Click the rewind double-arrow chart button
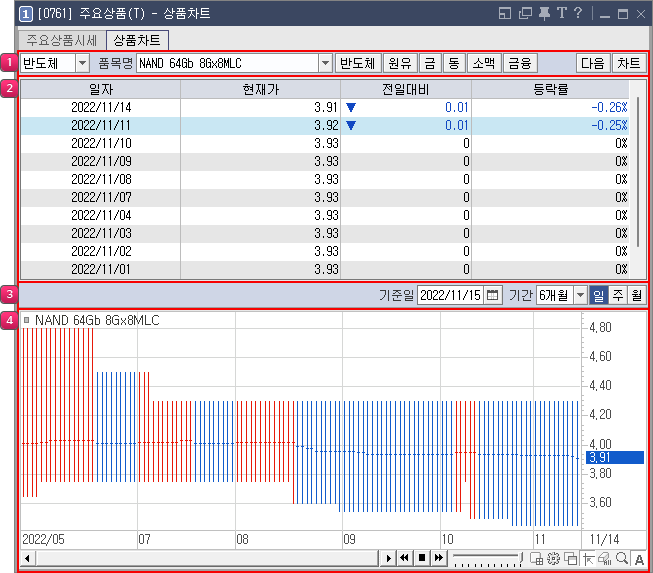 (404, 558)
